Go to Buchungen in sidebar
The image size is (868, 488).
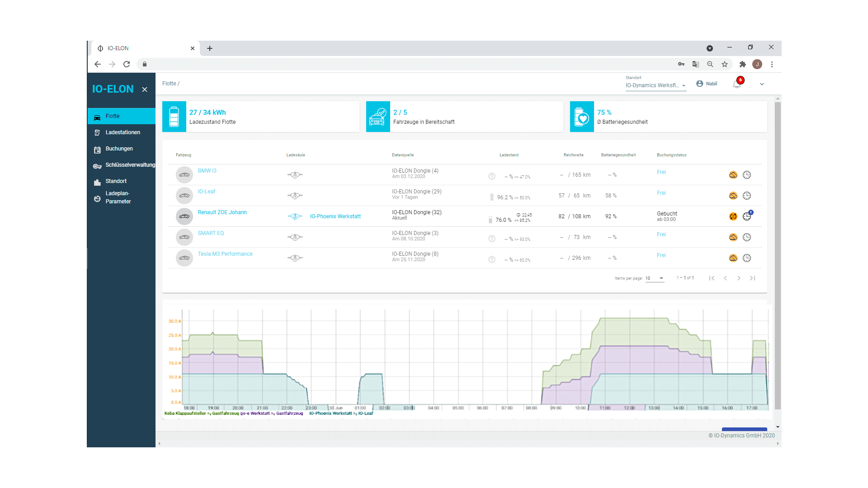(118, 149)
